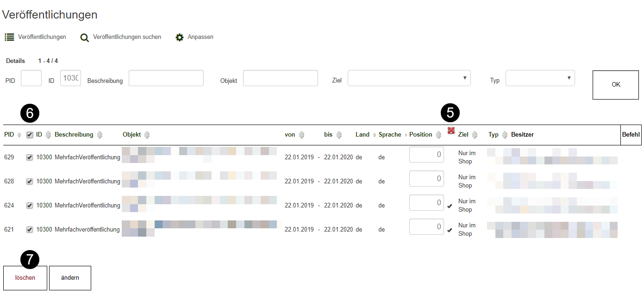Click the Beschreibung filter input field
The image size is (644, 301).
point(166,78)
